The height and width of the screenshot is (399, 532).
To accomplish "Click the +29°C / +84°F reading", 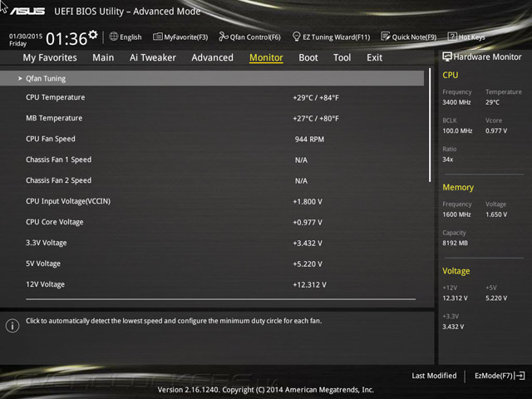I will click(x=316, y=98).
